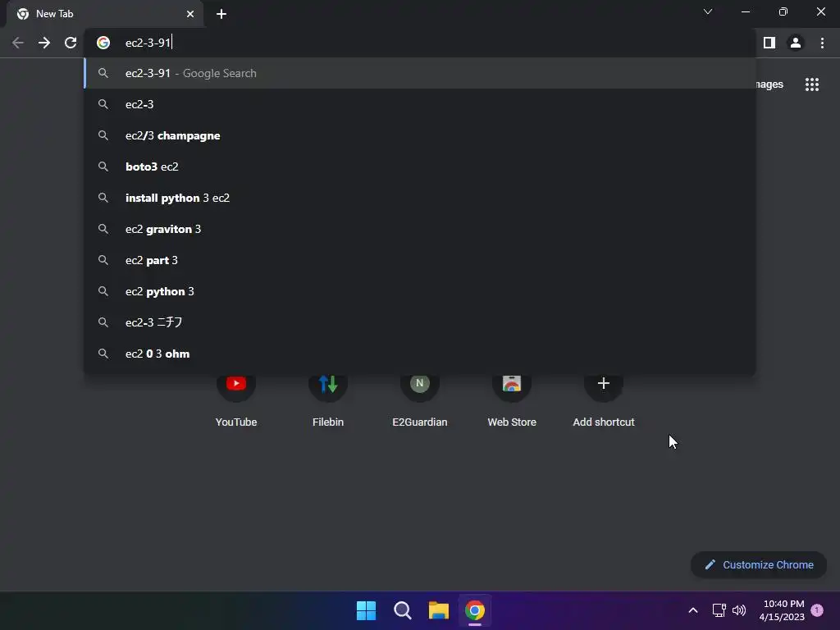Click the Google logo in the address bar
The image size is (840, 630).
coord(103,43)
